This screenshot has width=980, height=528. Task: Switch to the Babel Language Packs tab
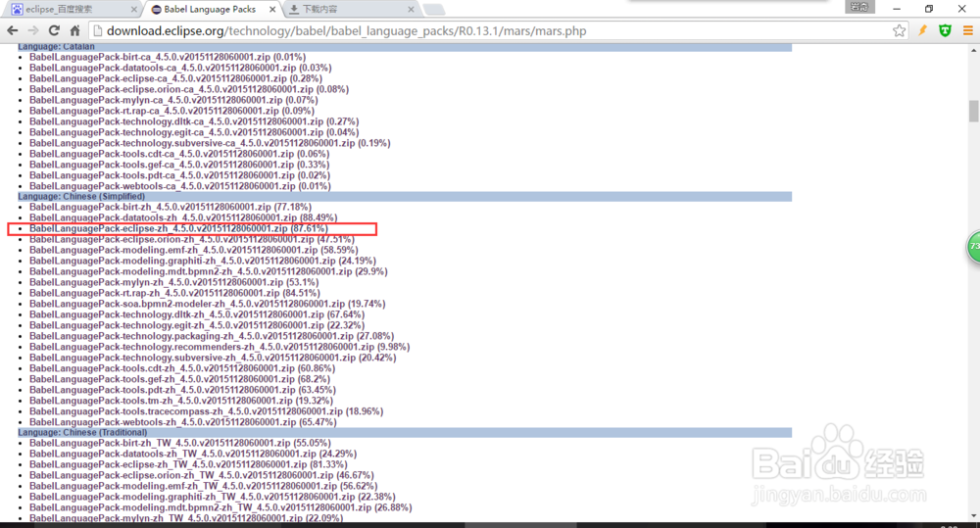coord(212,10)
